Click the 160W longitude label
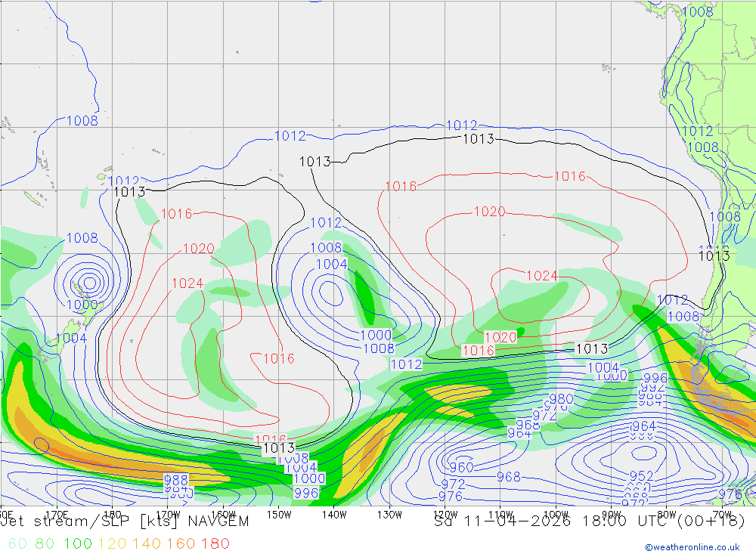 coord(223,515)
